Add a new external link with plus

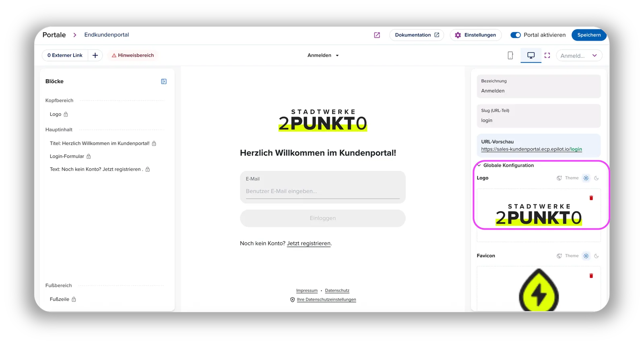coord(95,55)
